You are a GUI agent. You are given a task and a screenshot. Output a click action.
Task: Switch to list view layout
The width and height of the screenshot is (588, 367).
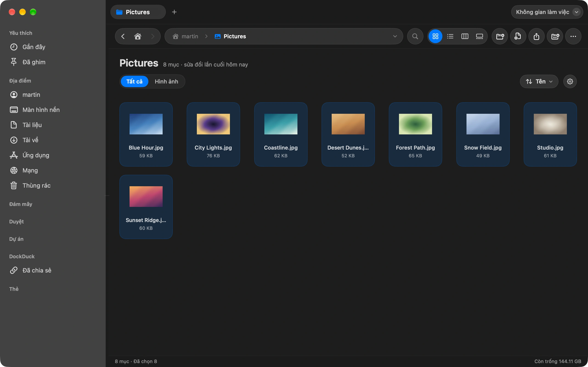[450, 36]
